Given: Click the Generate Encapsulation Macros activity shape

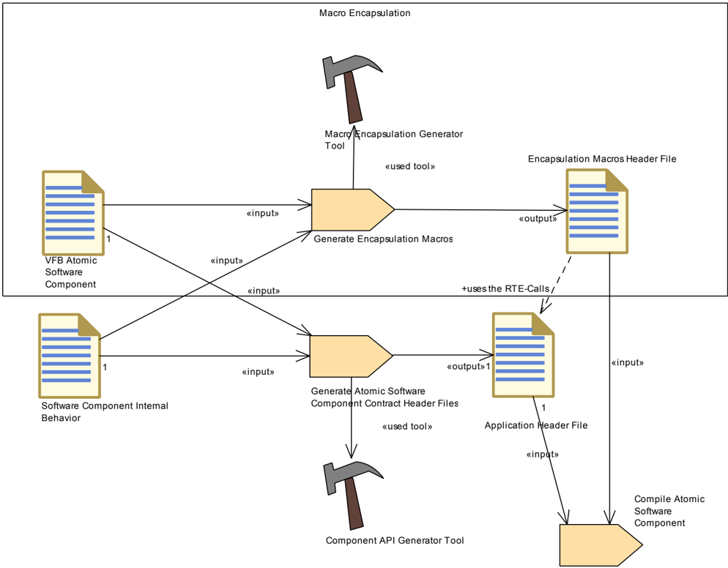Looking at the screenshot, I should click(x=353, y=210).
